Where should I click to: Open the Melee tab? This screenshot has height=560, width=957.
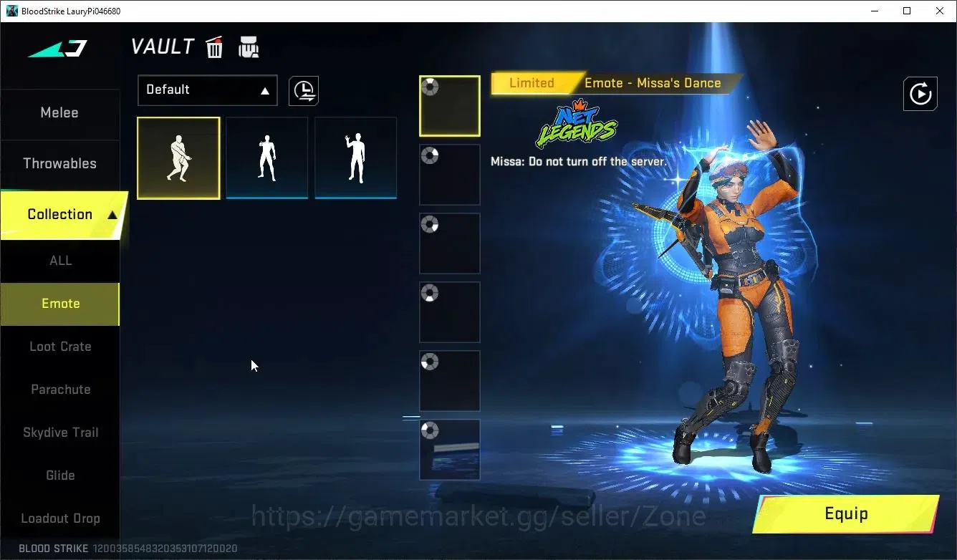[x=60, y=112]
